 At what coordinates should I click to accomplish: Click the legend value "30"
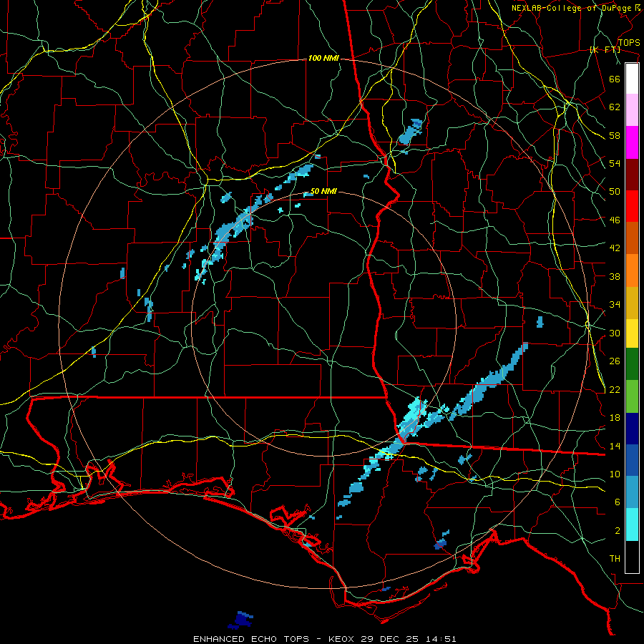tap(615, 333)
